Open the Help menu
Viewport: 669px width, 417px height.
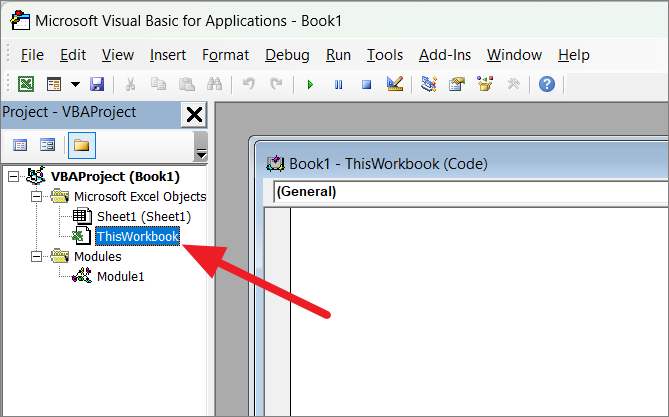click(573, 55)
